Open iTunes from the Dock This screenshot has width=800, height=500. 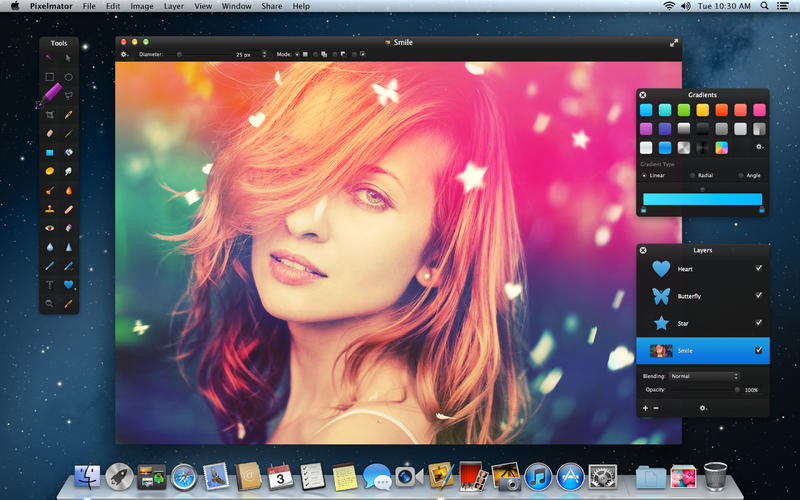tap(538, 477)
